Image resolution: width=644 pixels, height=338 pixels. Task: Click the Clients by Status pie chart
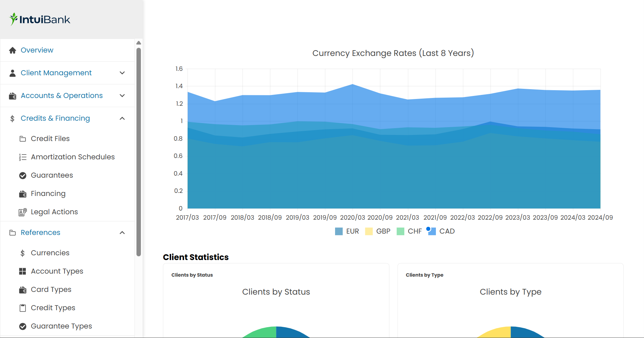click(276, 332)
